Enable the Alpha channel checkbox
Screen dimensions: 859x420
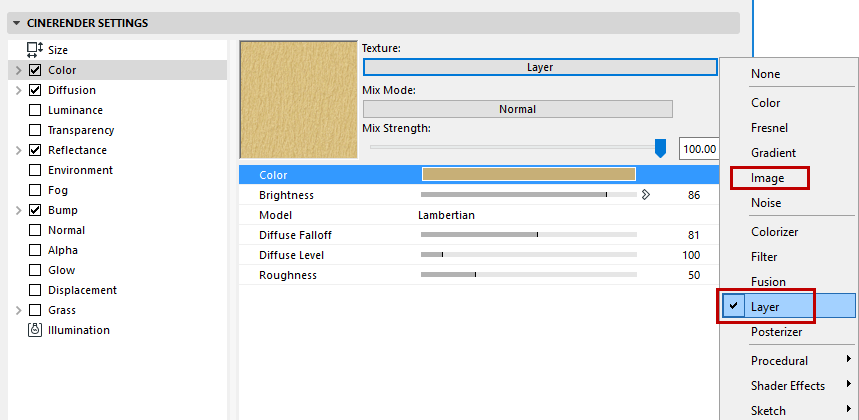click(x=35, y=250)
